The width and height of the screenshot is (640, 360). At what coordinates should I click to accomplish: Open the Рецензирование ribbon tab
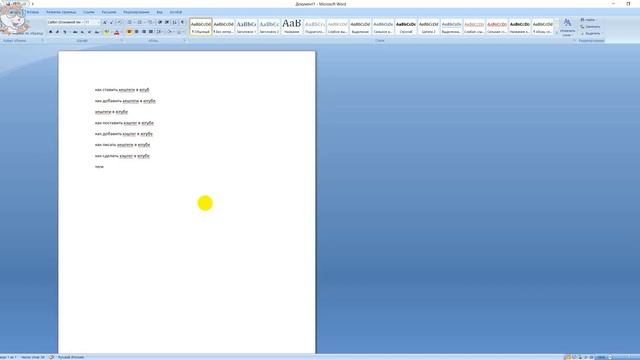point(136,12)
